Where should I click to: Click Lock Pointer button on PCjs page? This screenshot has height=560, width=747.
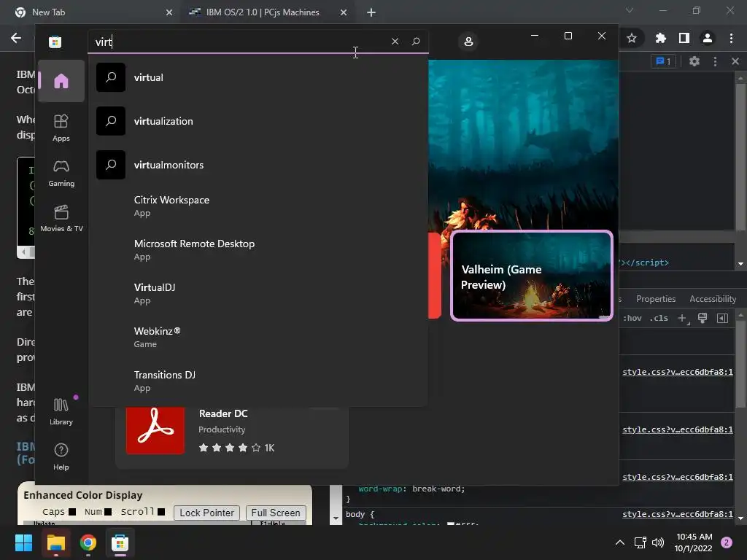click(206, 513)
